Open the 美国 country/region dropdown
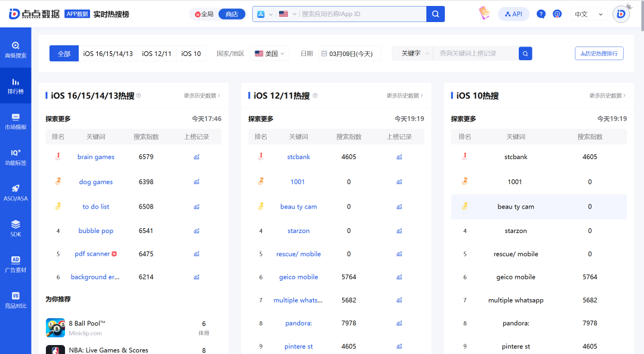This screenshot has height=354, width=644. pos(270,54)
